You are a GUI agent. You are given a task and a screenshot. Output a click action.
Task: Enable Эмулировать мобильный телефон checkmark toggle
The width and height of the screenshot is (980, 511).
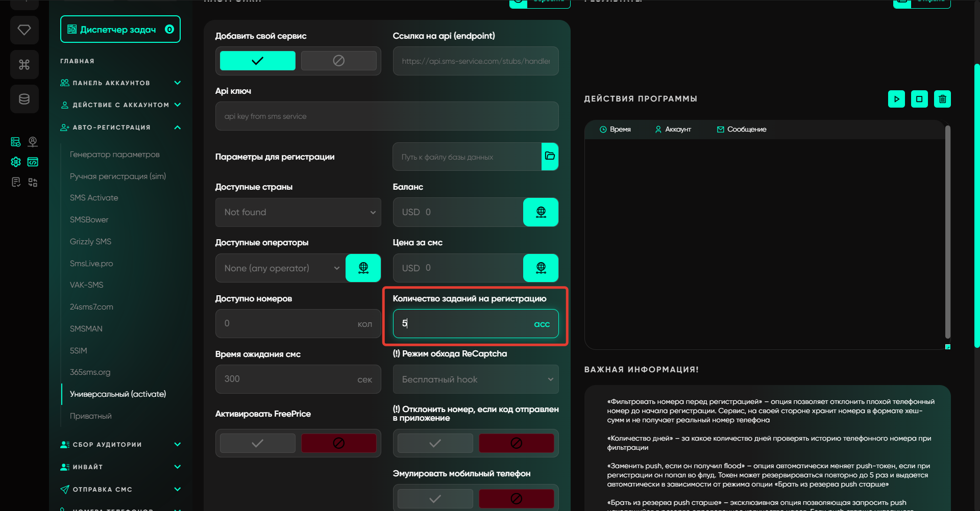(x=435, y=499)
